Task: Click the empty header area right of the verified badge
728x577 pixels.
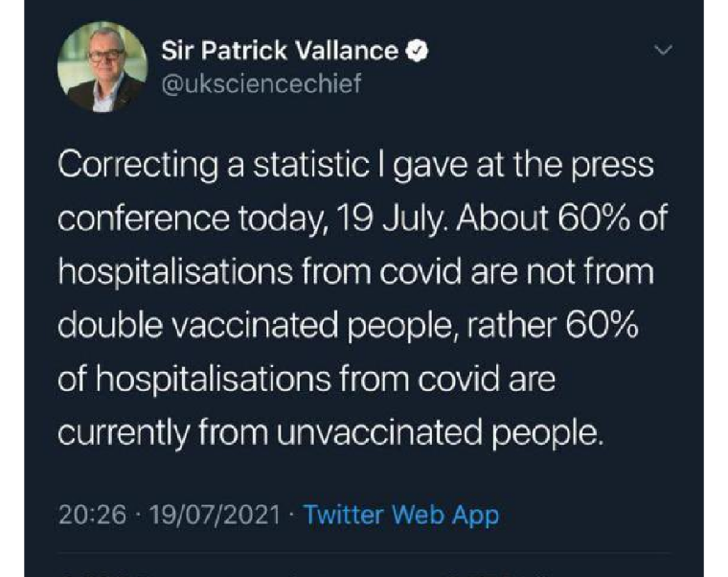Action: coord(536,51)
